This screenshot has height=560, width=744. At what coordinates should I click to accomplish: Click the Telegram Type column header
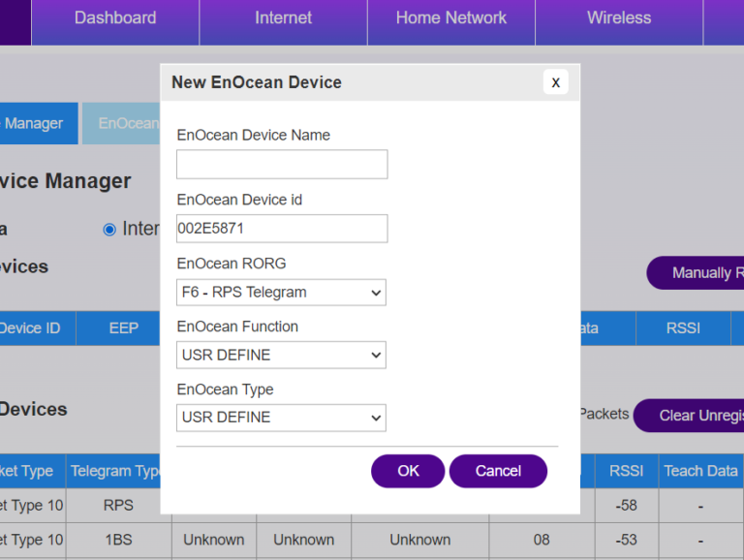pos(115,471)
